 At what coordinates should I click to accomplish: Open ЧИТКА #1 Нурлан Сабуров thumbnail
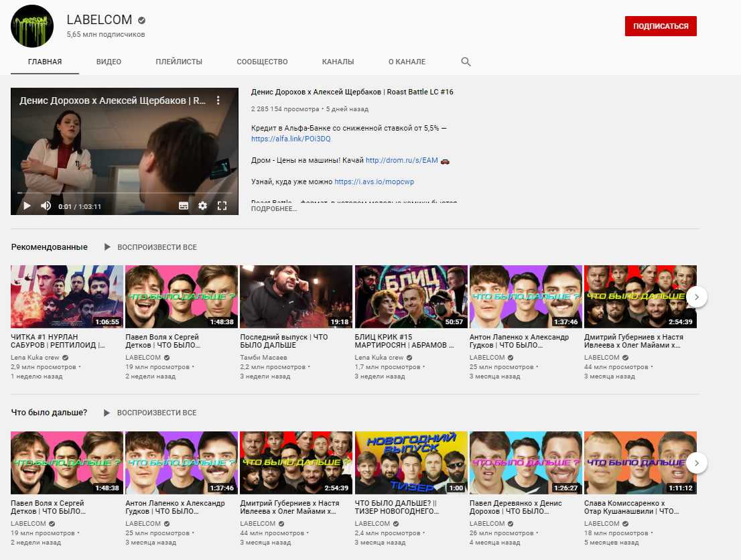(67, 297)
